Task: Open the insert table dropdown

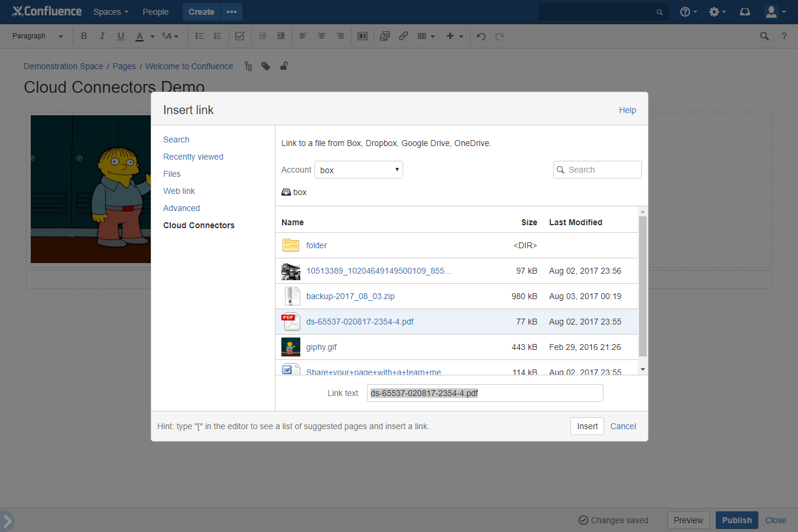Action: (x=426, y=36)
